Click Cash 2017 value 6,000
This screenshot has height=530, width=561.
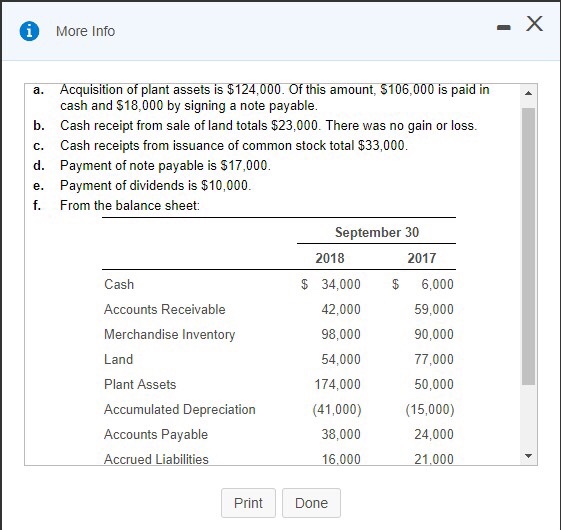click(x=437, y=285)
